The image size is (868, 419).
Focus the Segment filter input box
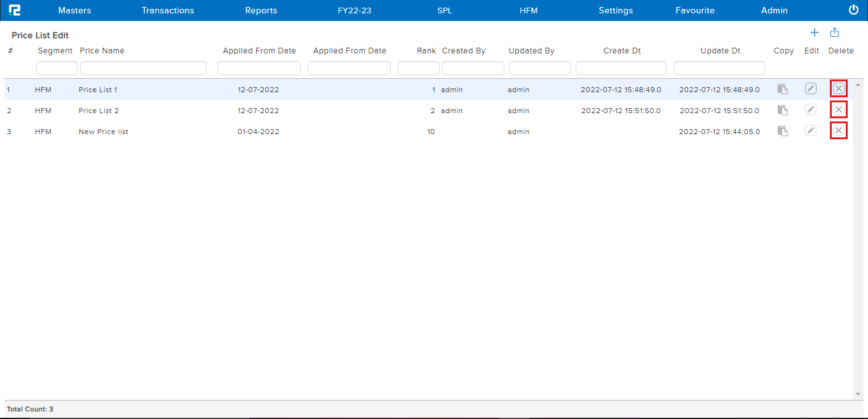pyautogui.click(x=57, y=68)
